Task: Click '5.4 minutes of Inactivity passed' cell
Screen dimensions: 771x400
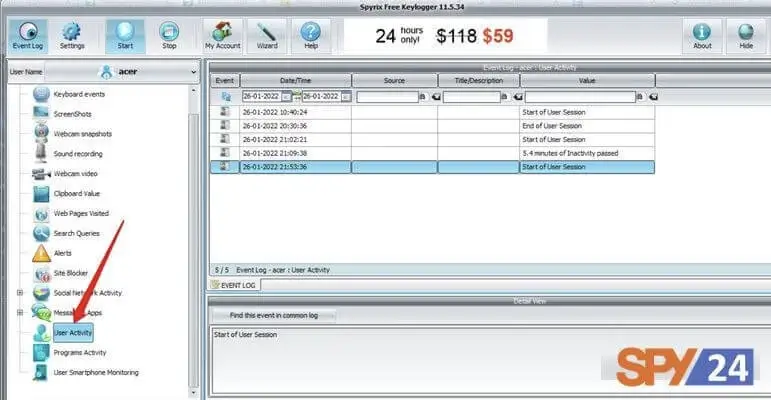Action: tap(587, 154)
